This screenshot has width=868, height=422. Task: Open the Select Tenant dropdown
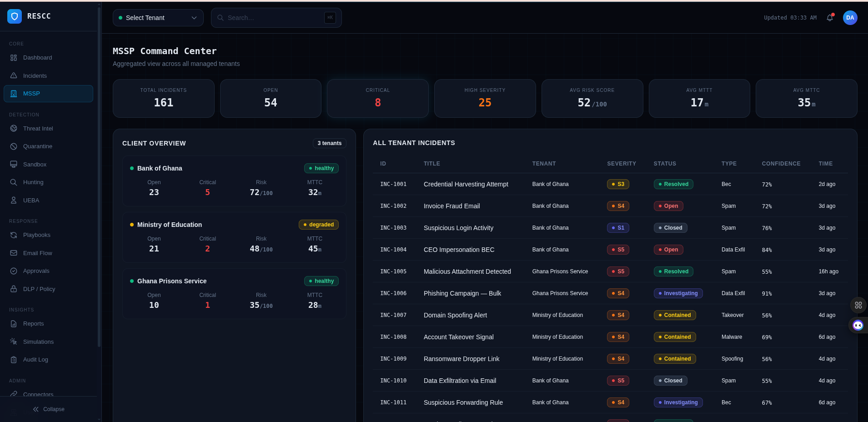pos(158,18)
